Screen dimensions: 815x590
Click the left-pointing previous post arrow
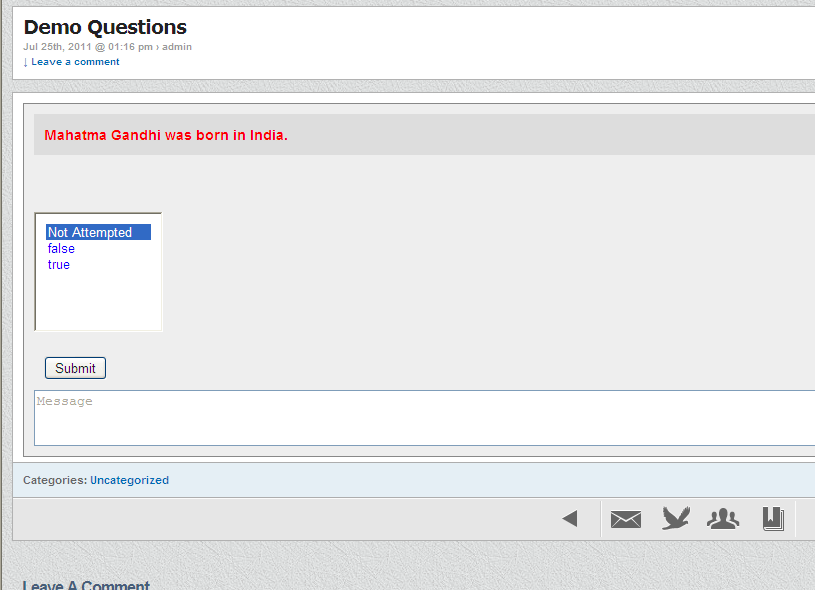(x=570, y=518)
